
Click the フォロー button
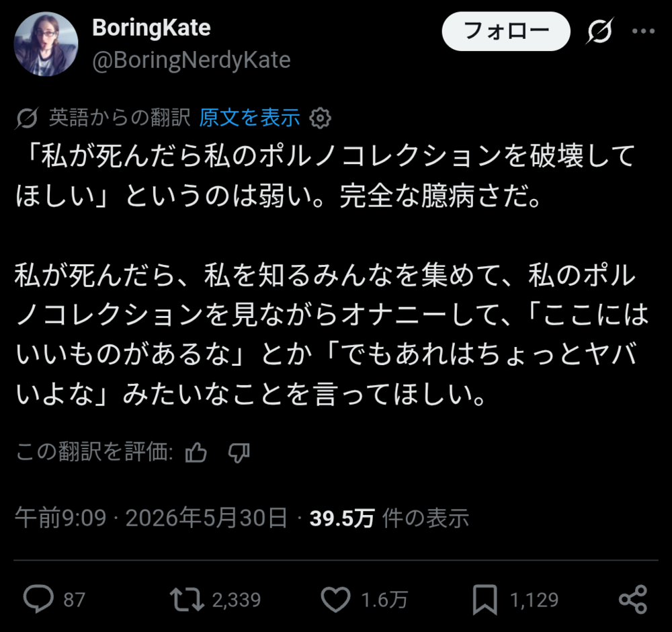[x=506, y=32]
